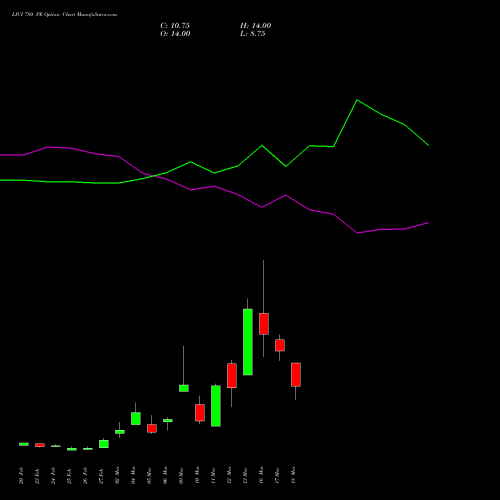Click the '16 Mar' date label
Image resolution: width=500 pixels, height=500 pixels.
point(261,475)
